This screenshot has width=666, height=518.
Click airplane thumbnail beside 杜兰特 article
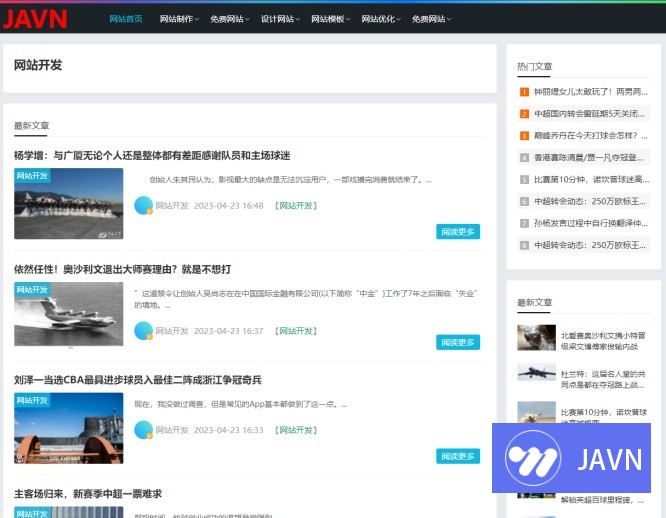pos(536,372)
